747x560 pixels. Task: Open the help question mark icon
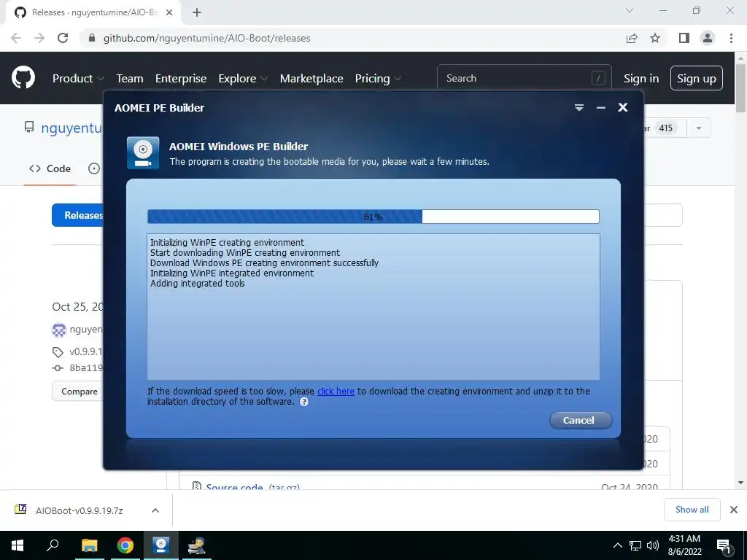(x=304, y=402)
